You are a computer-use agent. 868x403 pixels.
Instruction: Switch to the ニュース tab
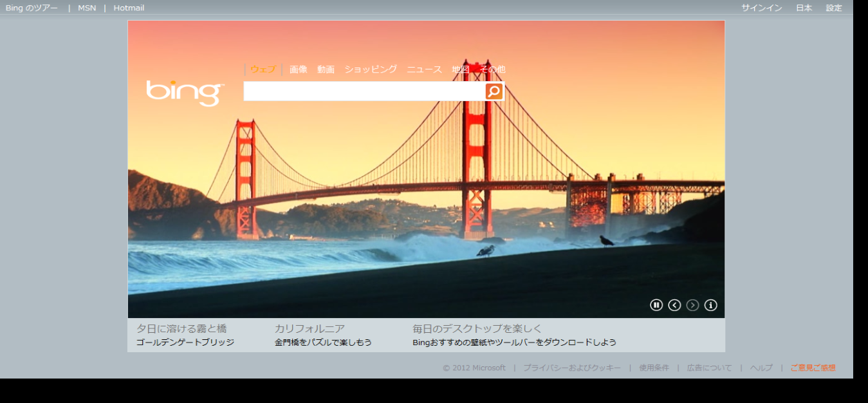[x=424, y=70]
